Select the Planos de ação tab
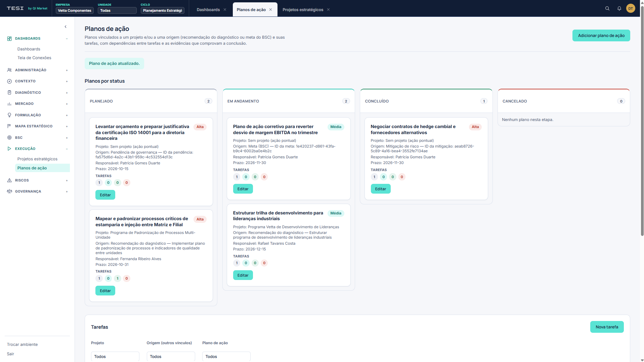Screen dimensions: 644x362 click(x=251, y=10)
